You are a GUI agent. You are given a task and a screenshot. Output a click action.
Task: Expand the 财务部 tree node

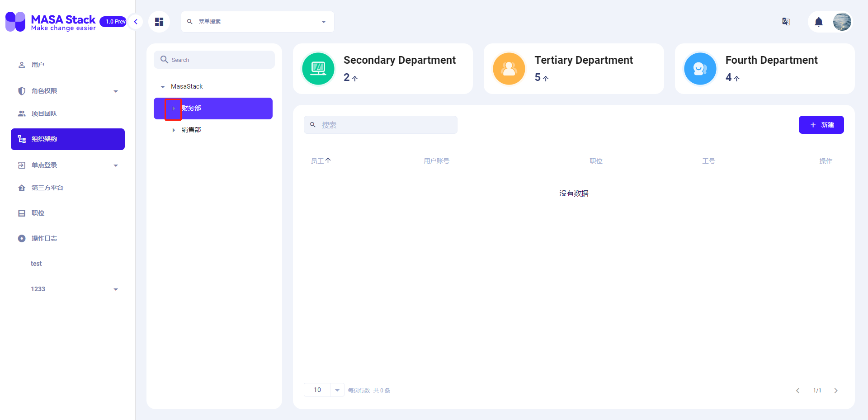point(174,109)
